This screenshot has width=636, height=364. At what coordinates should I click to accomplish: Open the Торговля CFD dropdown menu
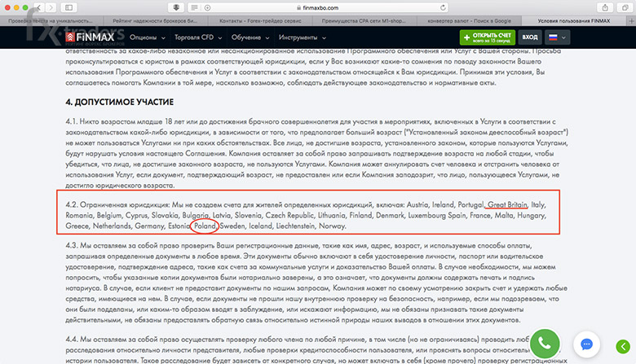[x=198, y=37]
